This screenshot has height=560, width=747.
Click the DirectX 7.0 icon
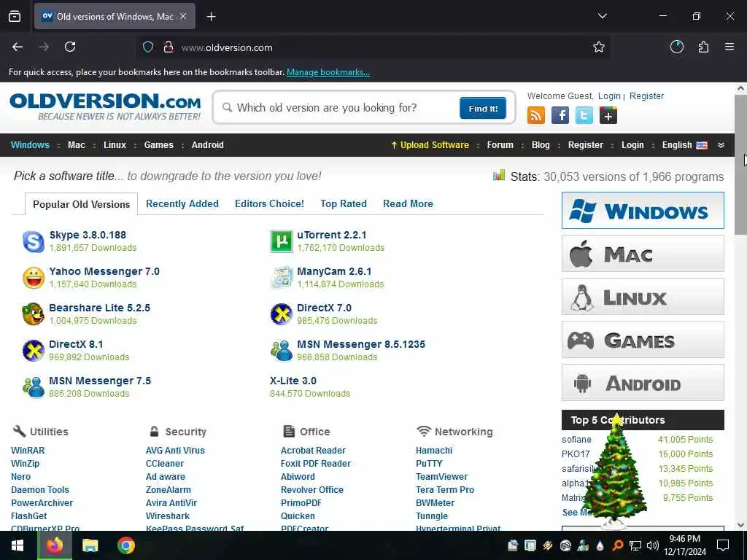point(281,314)
